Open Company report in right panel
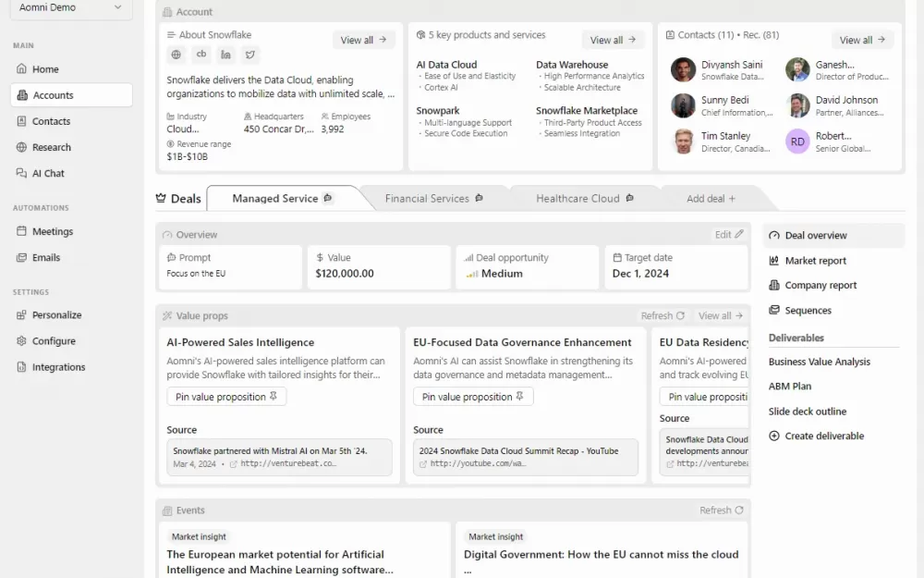Image resolution: width=924 pixels, height=578 pixels. click(834, 285)
